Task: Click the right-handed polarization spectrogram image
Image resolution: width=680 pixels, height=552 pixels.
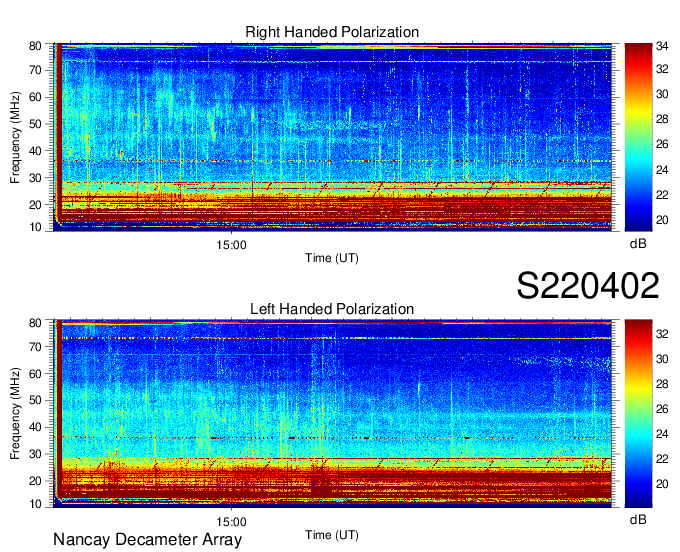Action: pyautogui.click(x=332, y=137)
